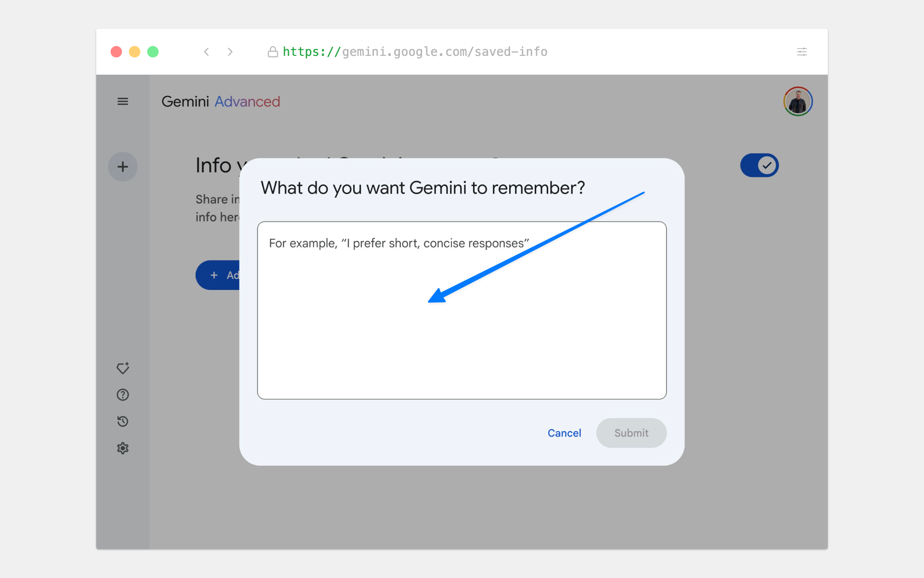This screenshot has width=924, height=578.
Task: Click the Cancel button in dialog
Action: click(564, 433)
